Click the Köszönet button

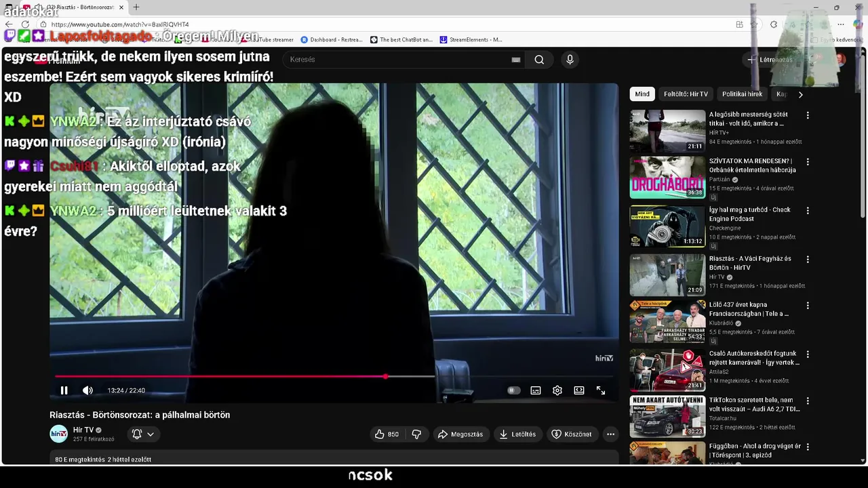tap(572, 434)
